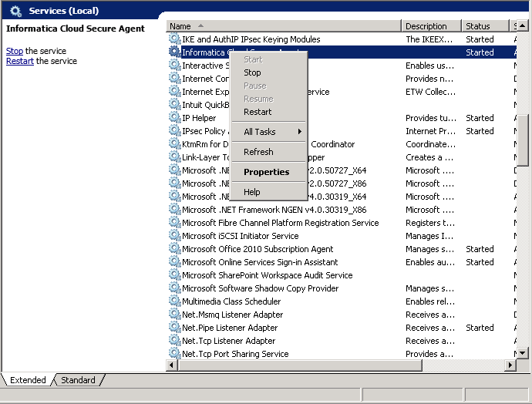Select Net.Tcp Listener Adapter service name
Image resolution: width=532 pixels, height=404 pixels.
(x=229, y=341)
